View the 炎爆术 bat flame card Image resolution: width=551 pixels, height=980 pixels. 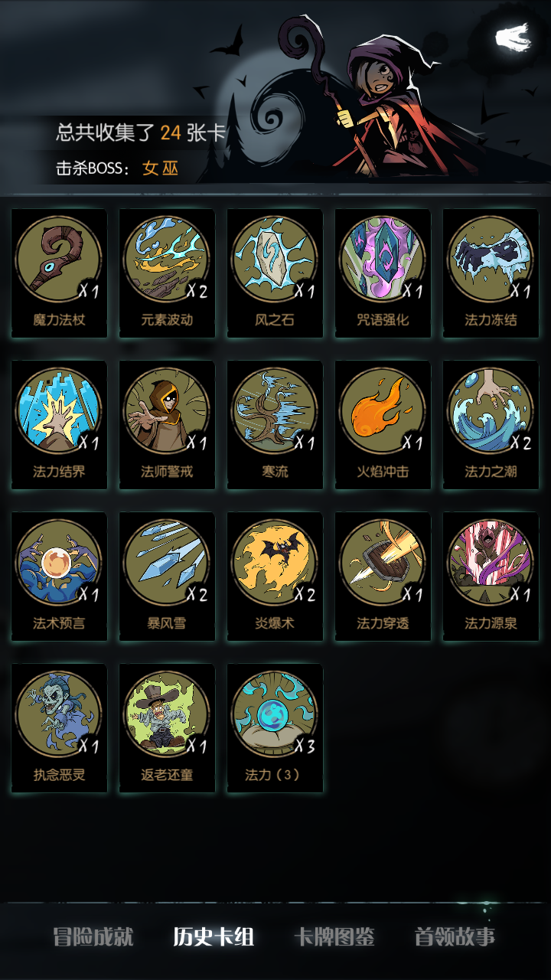(275, 577)
